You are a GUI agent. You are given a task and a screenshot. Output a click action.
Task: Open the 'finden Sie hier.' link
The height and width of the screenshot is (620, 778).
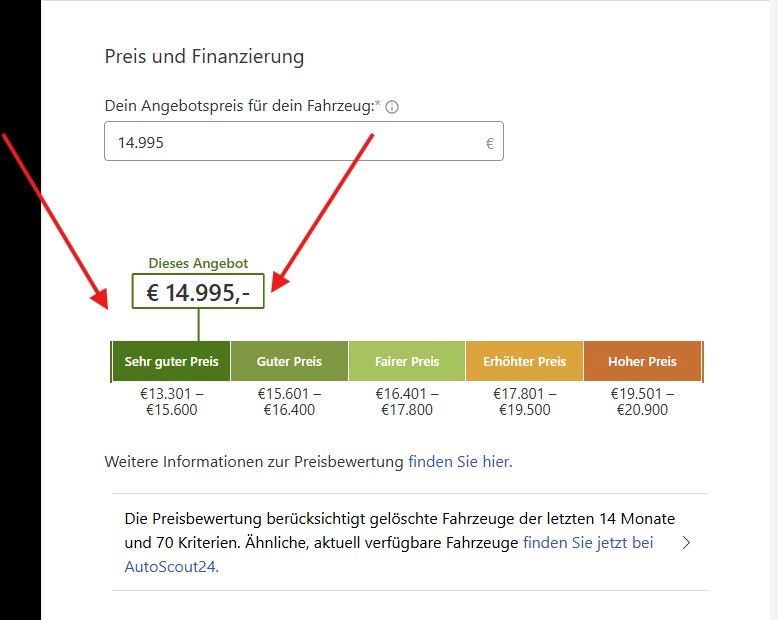[x=460, y=462]
